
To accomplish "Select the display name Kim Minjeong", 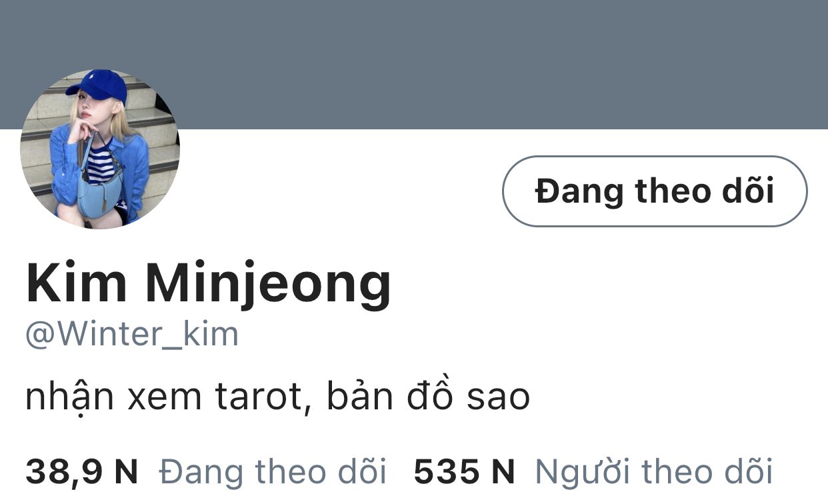I will coord(208,284).
